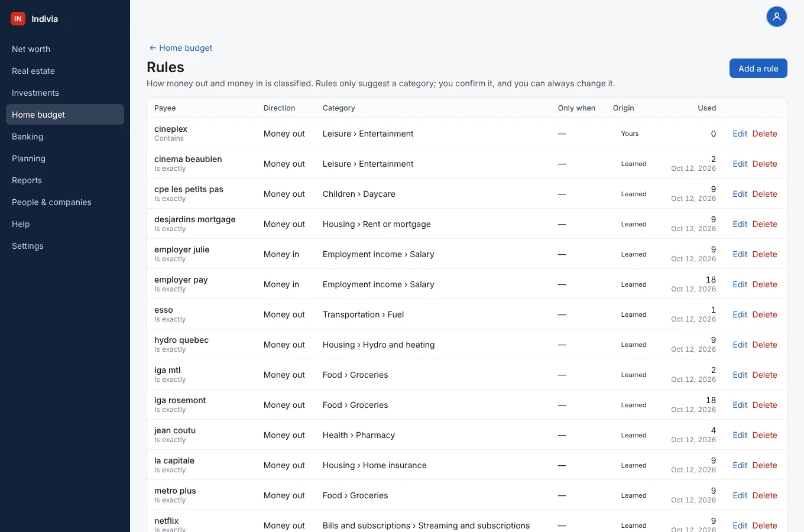
Task: Open Net worth in the sidebar
Action: [65, 49]
